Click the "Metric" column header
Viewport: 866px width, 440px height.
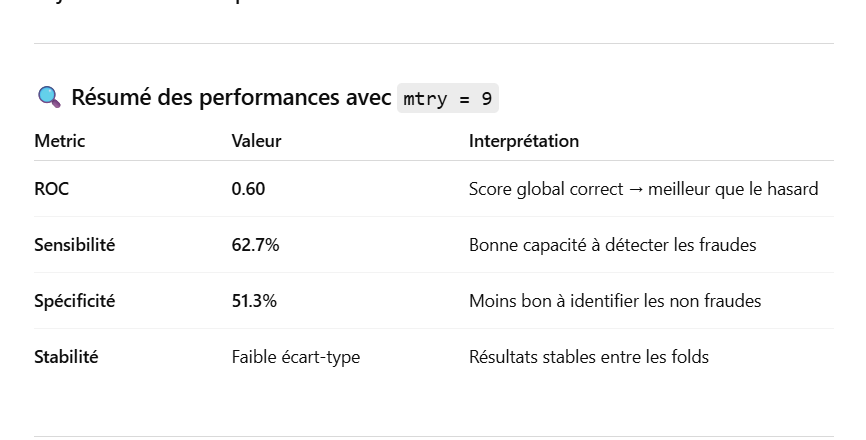(x=60, y=141)
